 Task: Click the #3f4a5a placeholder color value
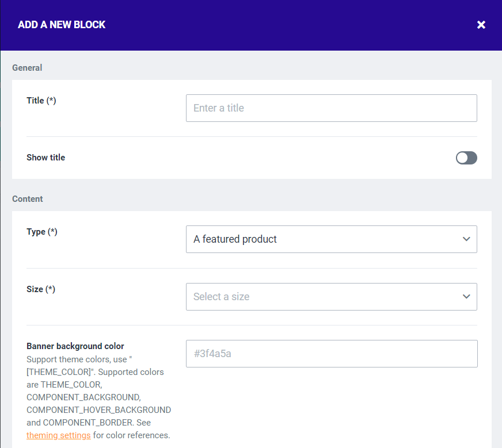coord(212,354)
